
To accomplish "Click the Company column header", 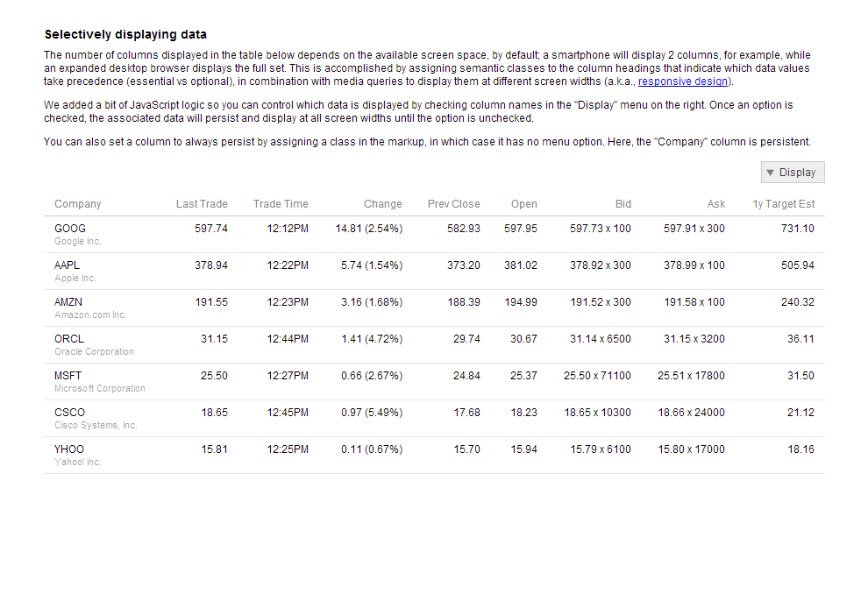I will tap(77, 203).
